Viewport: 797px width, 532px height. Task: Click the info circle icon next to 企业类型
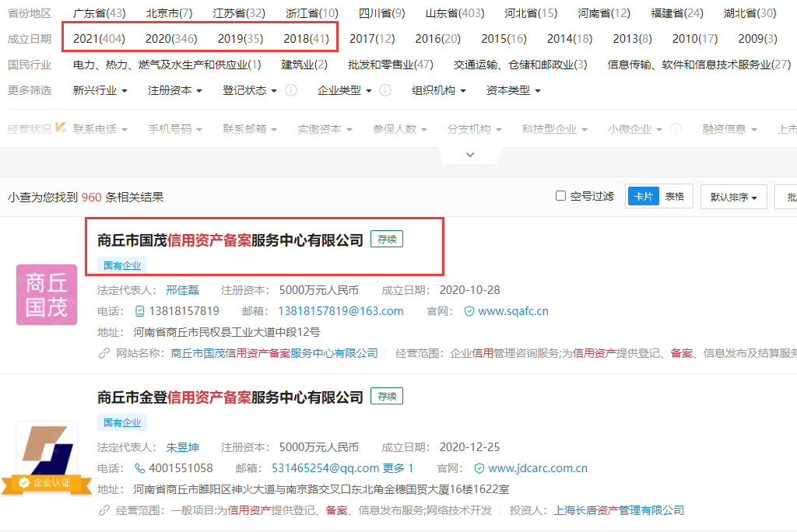[384, 90]
